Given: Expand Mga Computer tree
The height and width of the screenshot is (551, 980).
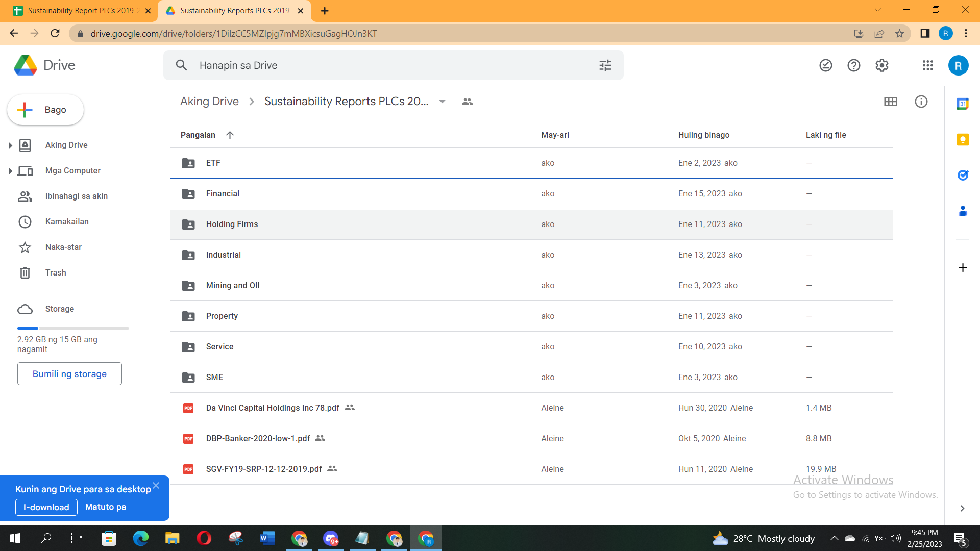Looking at the screenshot, I should 10,171.
